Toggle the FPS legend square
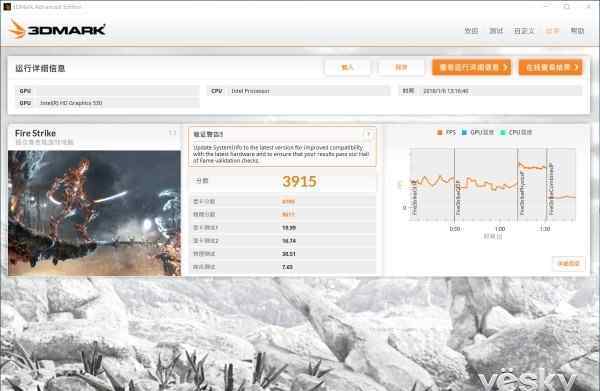Screen dimensions: 600x391 440,132
